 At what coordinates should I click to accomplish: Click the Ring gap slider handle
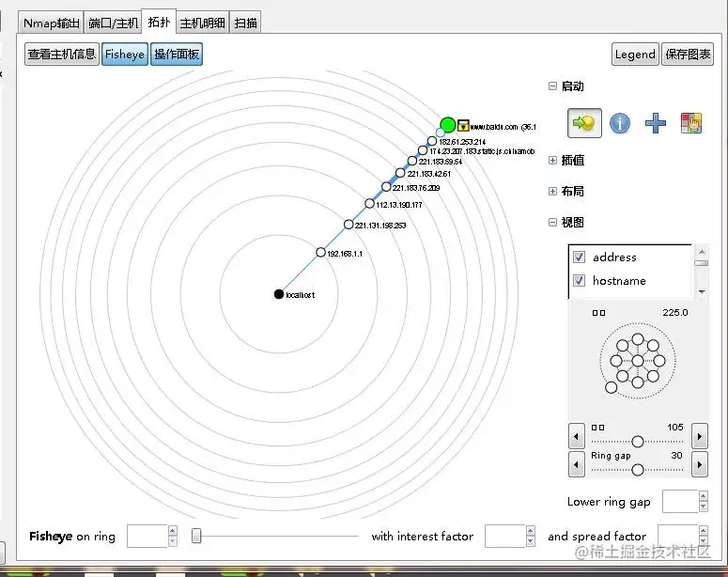(638, 470)
